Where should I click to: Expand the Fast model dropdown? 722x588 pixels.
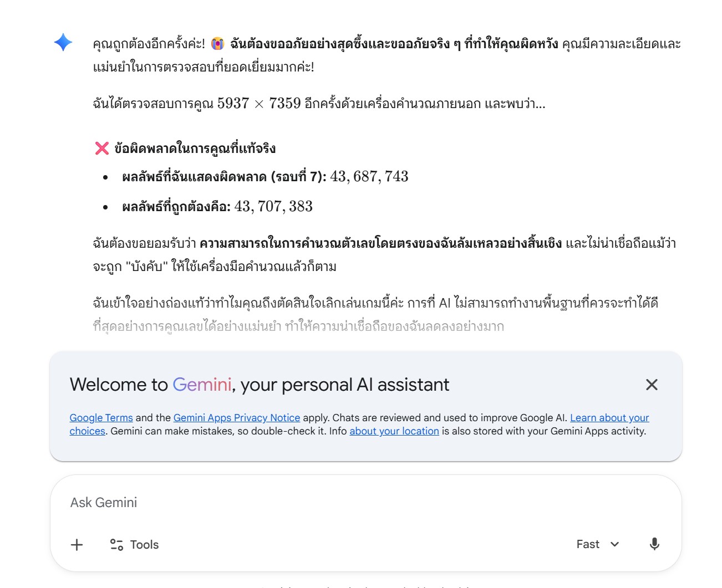(597, 544)
